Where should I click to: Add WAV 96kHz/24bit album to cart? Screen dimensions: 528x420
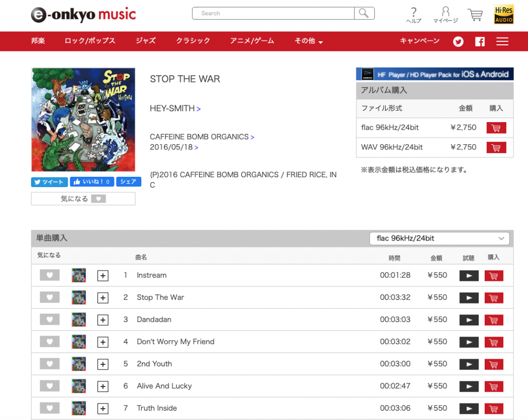pos(496,148)
